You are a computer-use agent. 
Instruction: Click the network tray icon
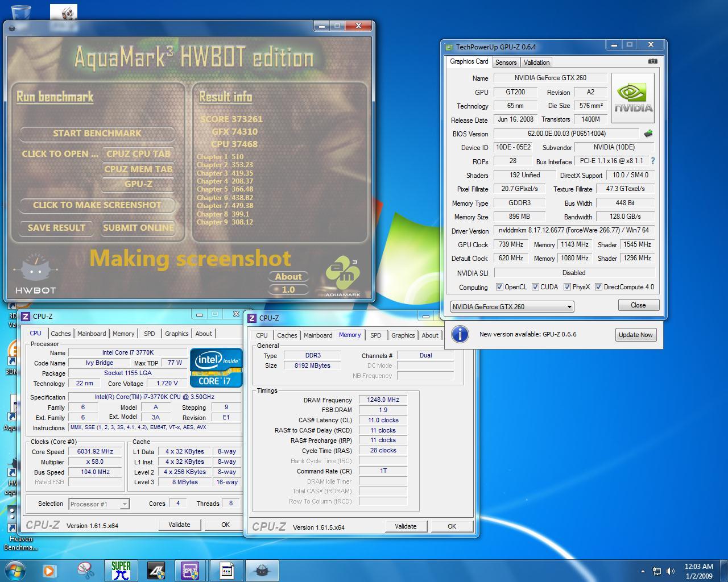(657, 571)
